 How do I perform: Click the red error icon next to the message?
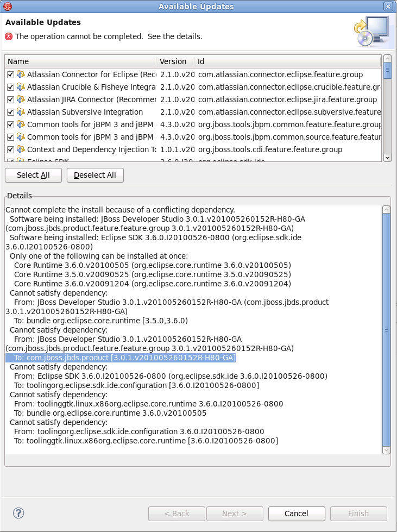click(x=9, y=36)
